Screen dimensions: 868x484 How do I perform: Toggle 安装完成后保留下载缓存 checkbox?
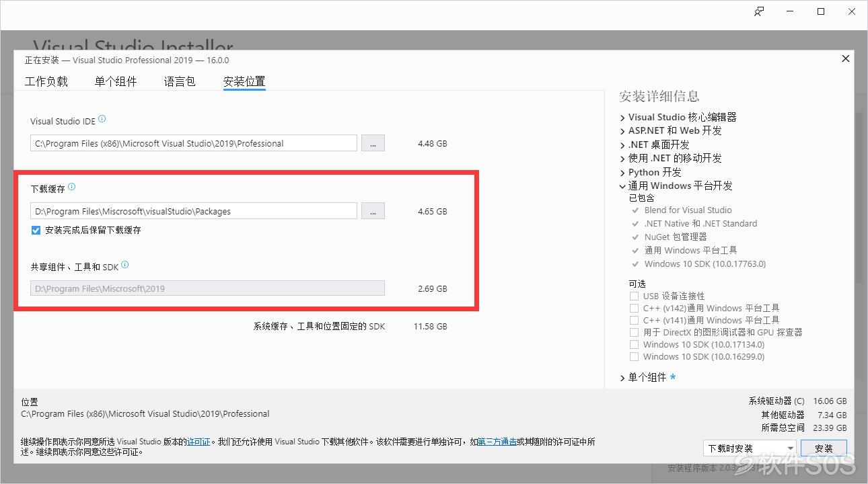(36, 230)
